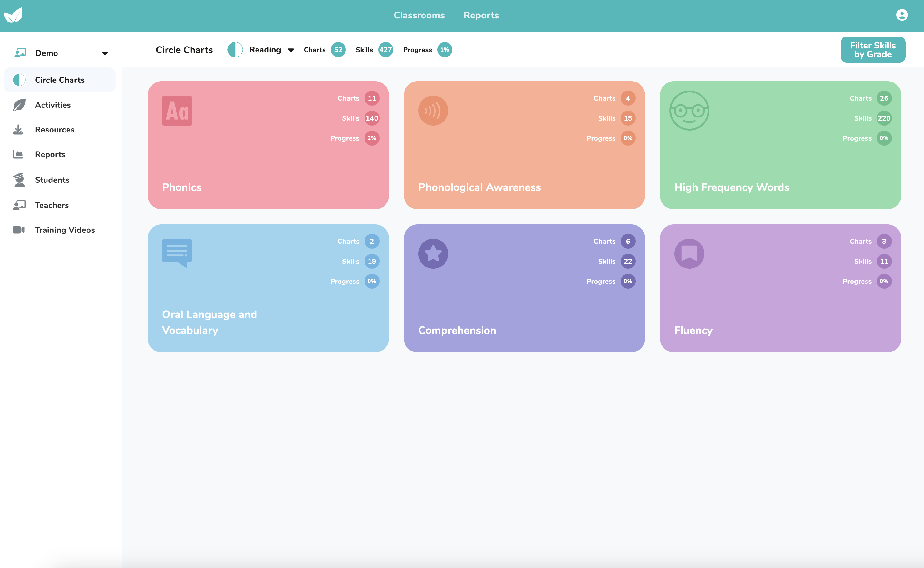Open the user account profile icon

coord(902,15)
